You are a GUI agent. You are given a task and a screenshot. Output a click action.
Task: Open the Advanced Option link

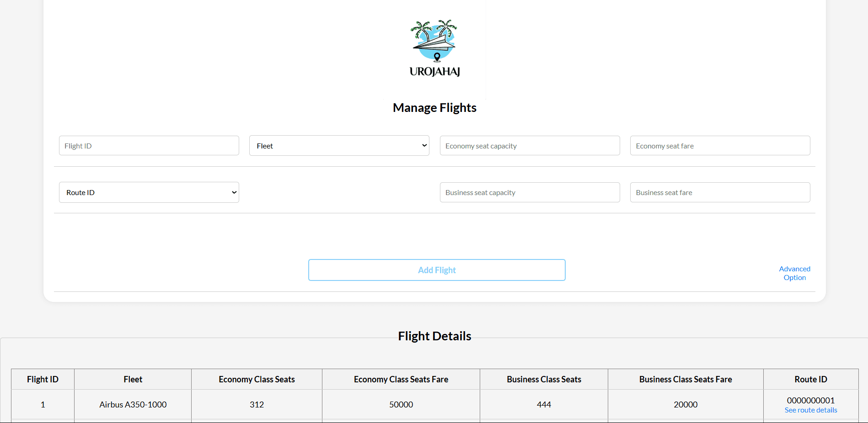coord(794,273)
